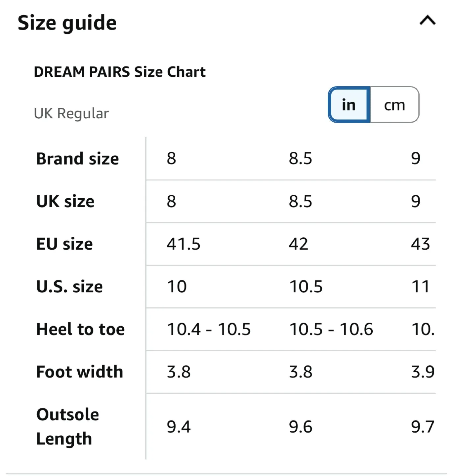
Task: Click the EU size 42 cell
Action: (x=298, y=244)
